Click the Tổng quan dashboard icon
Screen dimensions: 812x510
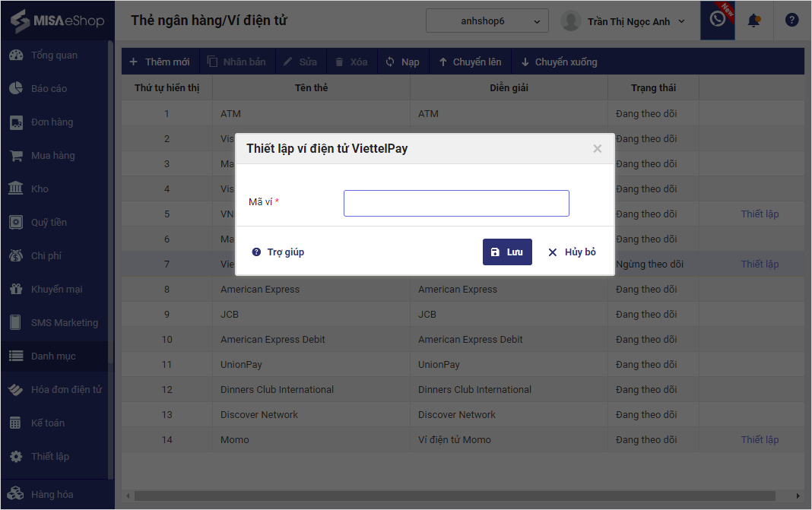(15, 55)
